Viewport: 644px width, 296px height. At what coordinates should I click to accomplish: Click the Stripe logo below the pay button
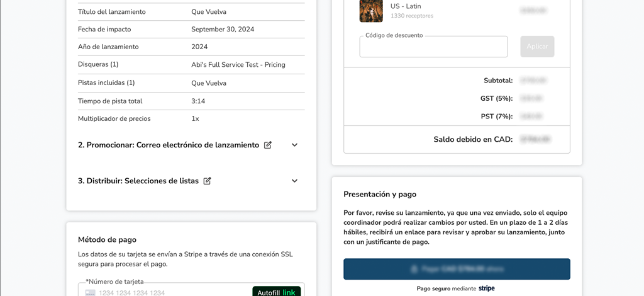486,288
